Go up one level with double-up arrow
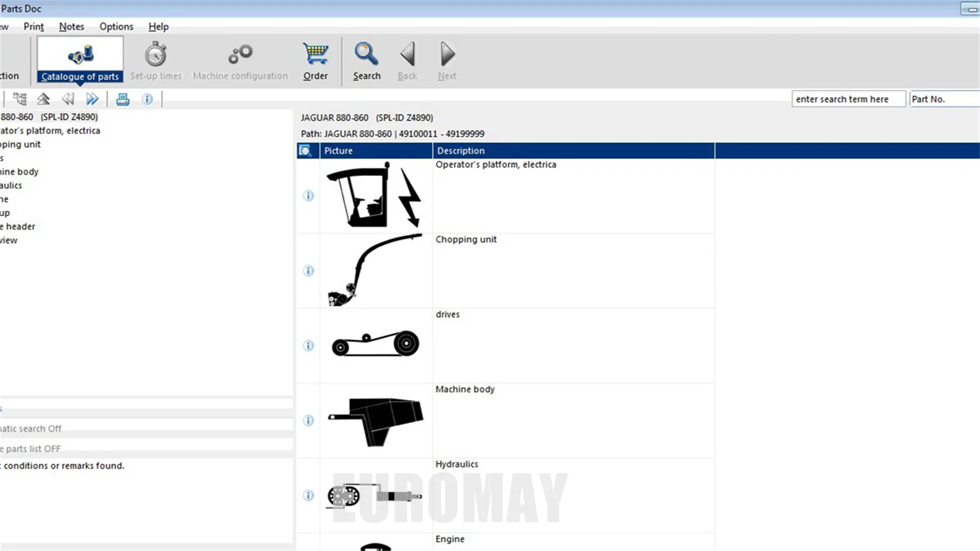The width and height of the screenshot is (980, 551). coord(43,99)
